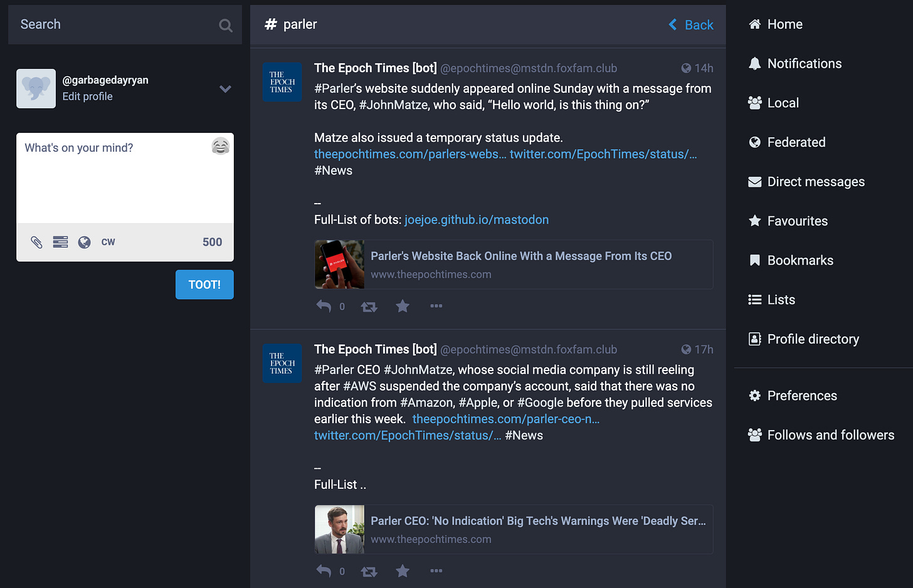Viewport: 913px width, 588px height.
Task: Open twitter.com/EpochTimes/status link in 14h post
Action: [603, 154]
